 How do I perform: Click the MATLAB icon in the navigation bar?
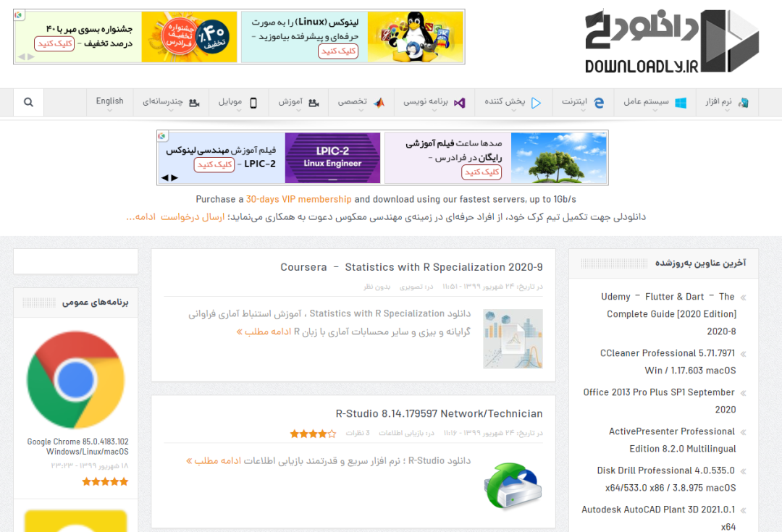point(379,103)
